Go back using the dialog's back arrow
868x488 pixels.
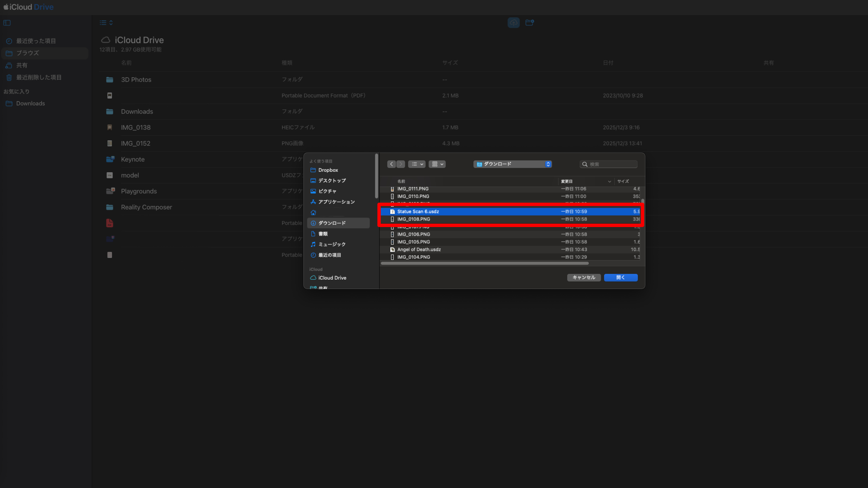tap(391, 164)
